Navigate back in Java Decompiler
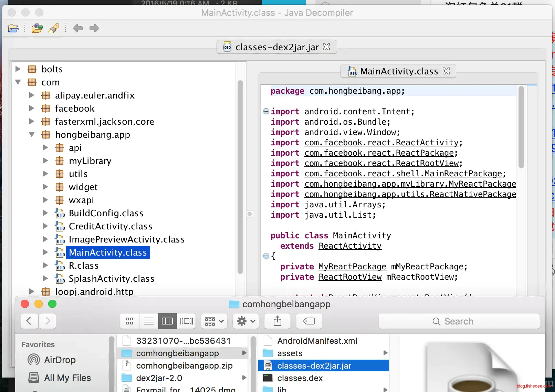The width and height of the screenshot is (555, 392). click(78, 28)
